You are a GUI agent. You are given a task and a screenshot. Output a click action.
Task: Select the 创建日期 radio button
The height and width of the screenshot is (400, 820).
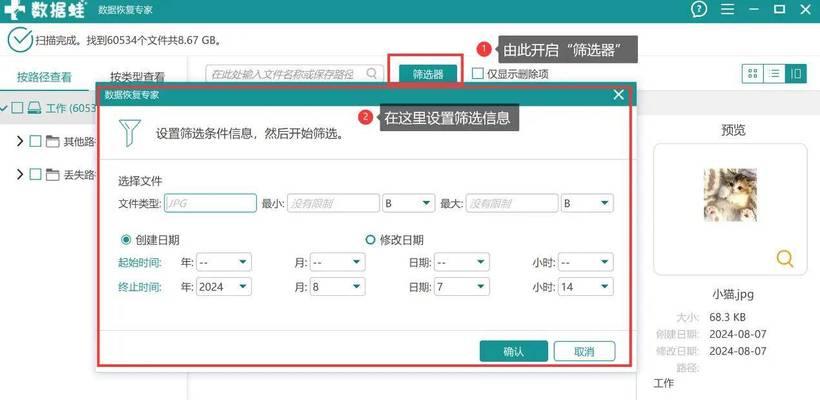click(x=126, y=240)
